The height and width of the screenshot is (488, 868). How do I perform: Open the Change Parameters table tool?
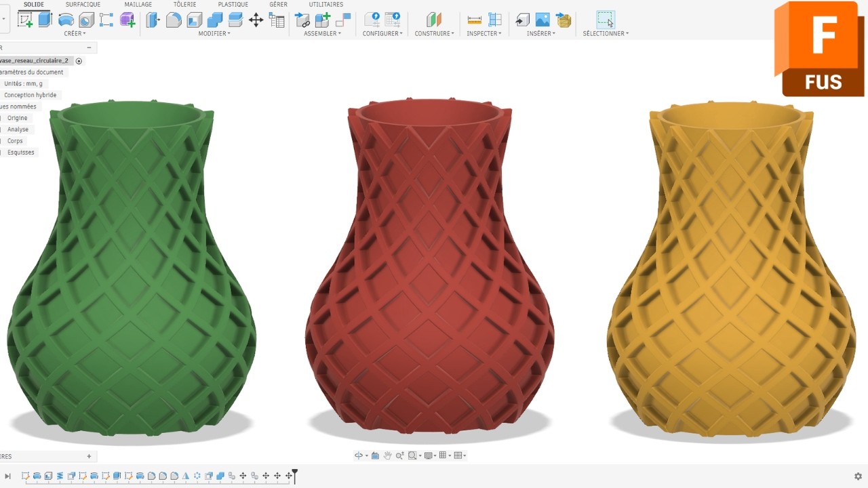tap(277, 20)
